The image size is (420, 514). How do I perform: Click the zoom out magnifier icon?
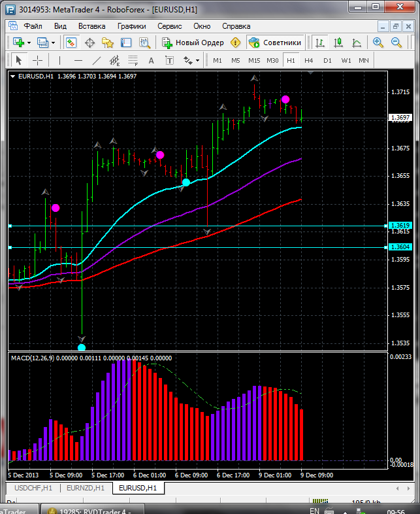click(x=396, y=43)
